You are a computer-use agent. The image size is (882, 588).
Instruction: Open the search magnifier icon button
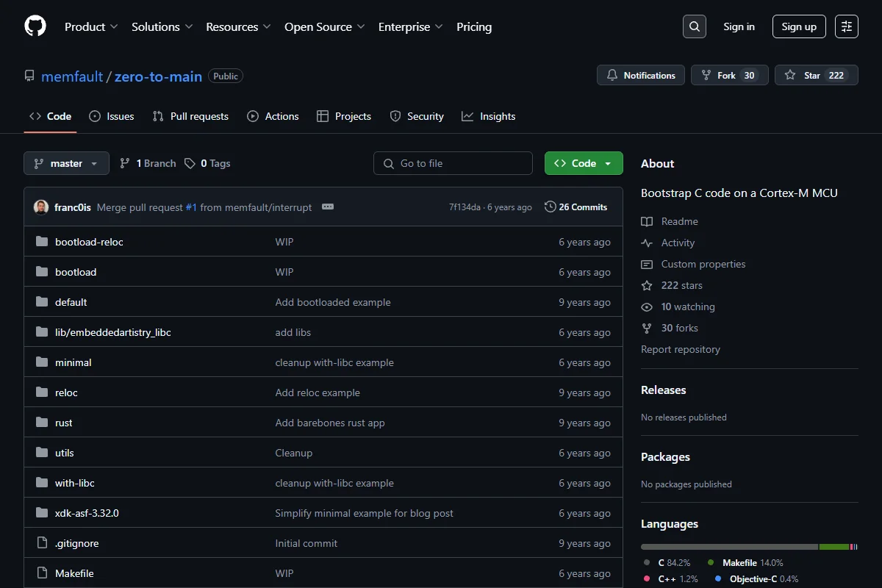694,26
